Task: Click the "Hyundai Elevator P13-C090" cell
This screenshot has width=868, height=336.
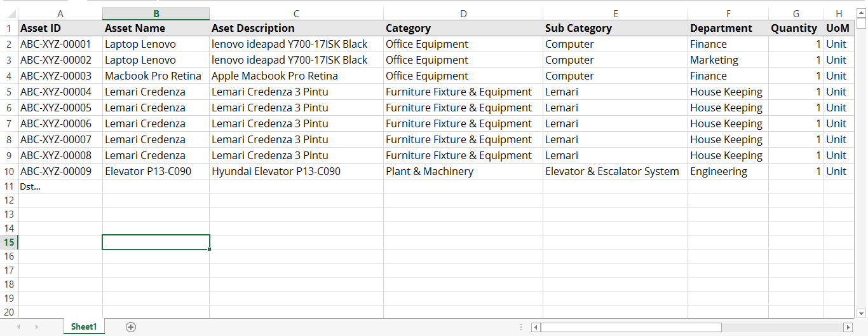Action: click(296, 171)
